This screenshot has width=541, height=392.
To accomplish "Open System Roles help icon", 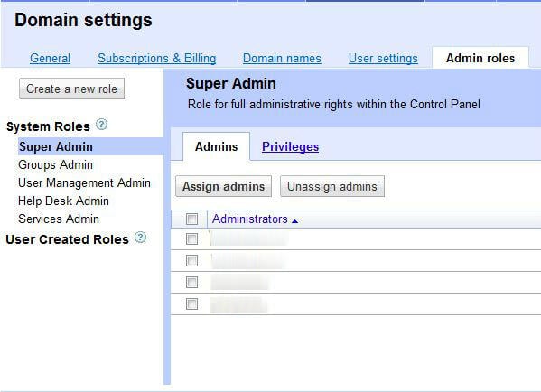I will click(x=101, y=125).
